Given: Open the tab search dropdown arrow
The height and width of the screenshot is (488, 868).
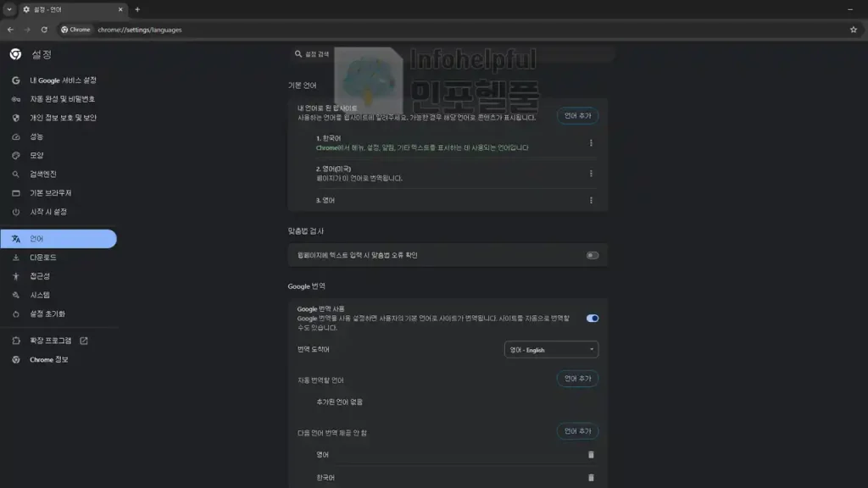Looking at the screenshot, I should 8,9.
